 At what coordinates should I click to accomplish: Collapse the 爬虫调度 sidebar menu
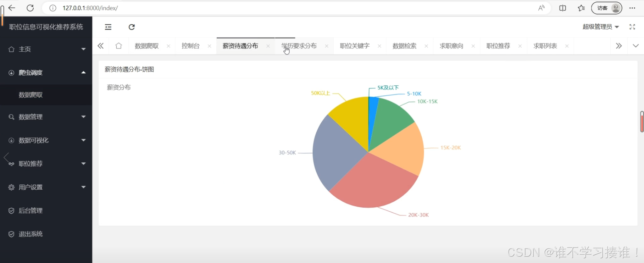pos(46,73)
